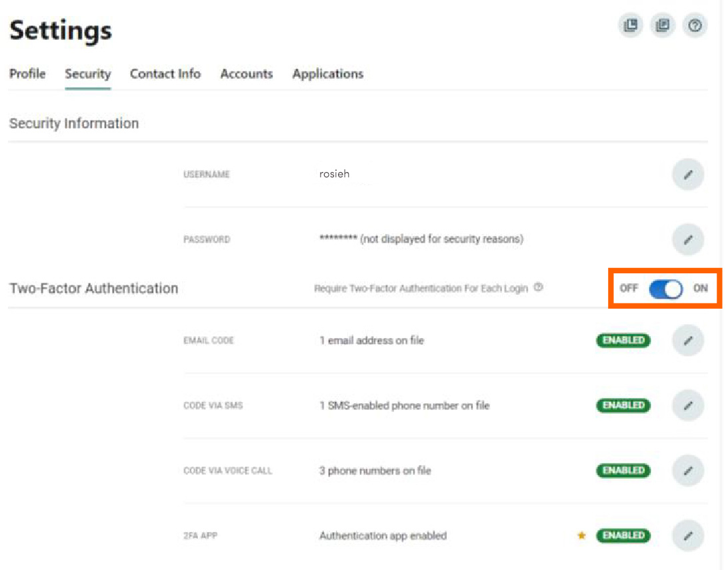Screen dimensions: 728x570
Task: Click the history icon in the top toolbar
Action: 630,25
